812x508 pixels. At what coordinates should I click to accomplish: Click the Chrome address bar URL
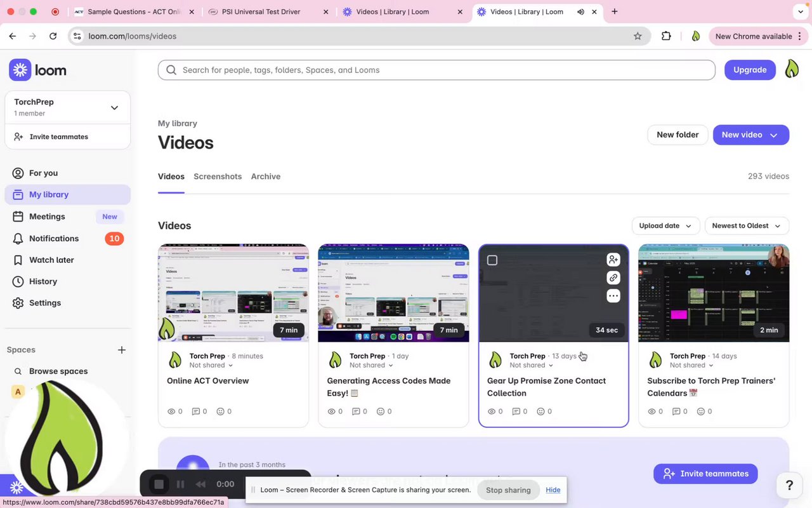click(x=132, y=36)
